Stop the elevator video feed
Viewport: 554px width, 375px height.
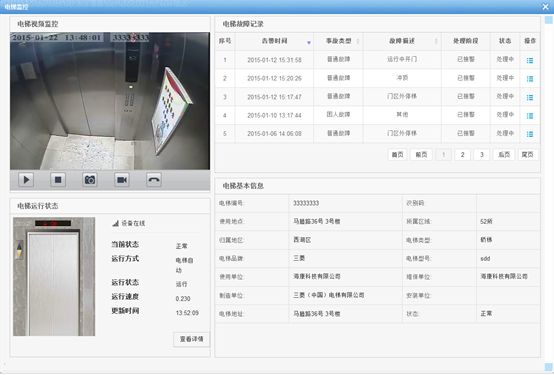coord(58,180)
